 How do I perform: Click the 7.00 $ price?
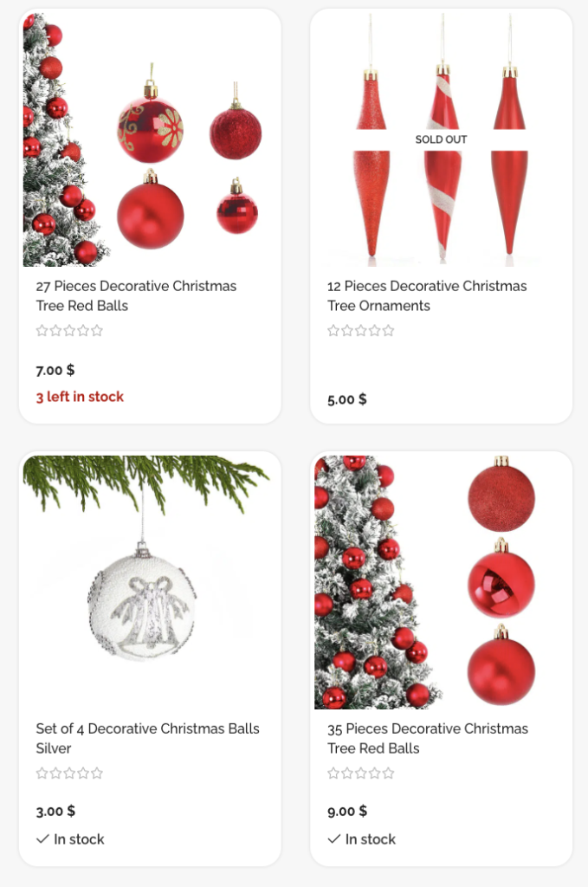55,371
